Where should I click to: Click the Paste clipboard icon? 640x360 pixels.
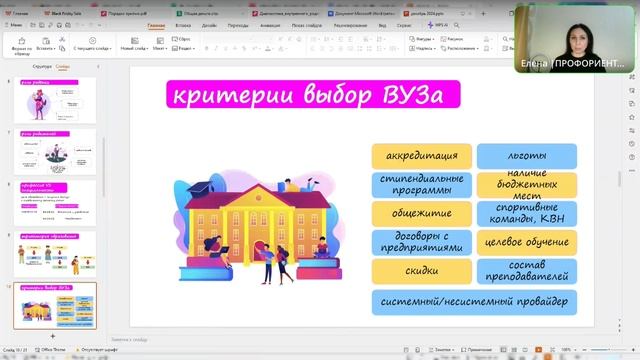(x=46, y=41)
